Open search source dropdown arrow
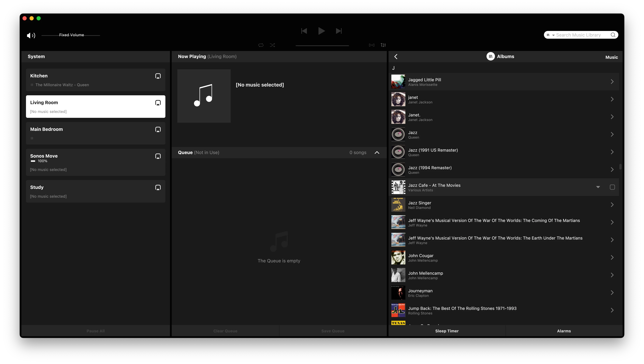 click(553, 35)
